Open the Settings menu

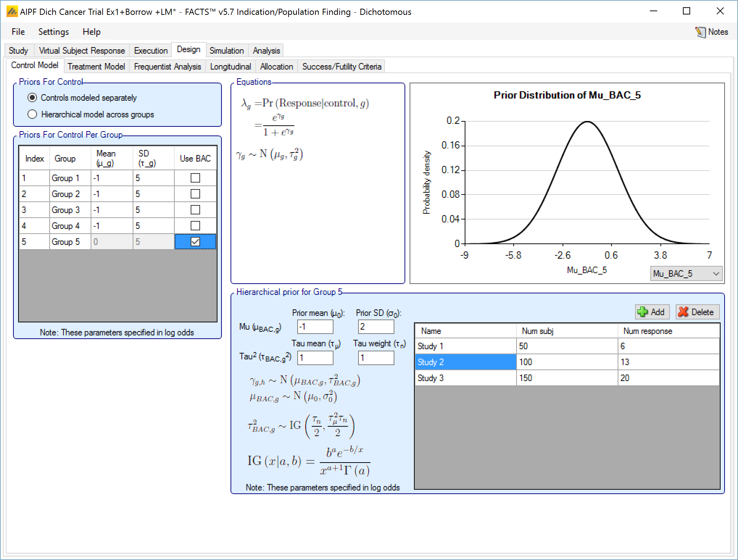click(x=53, y=32)
